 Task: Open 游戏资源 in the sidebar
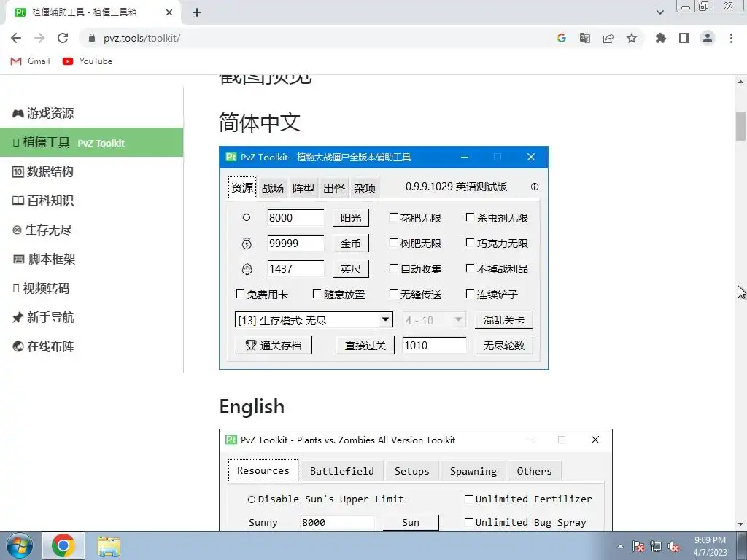[43, 113]
